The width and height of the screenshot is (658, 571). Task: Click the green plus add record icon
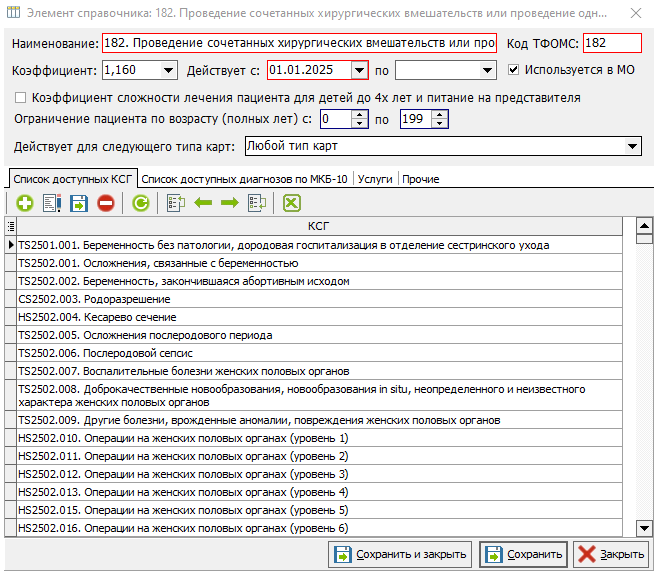coord(25,203)
